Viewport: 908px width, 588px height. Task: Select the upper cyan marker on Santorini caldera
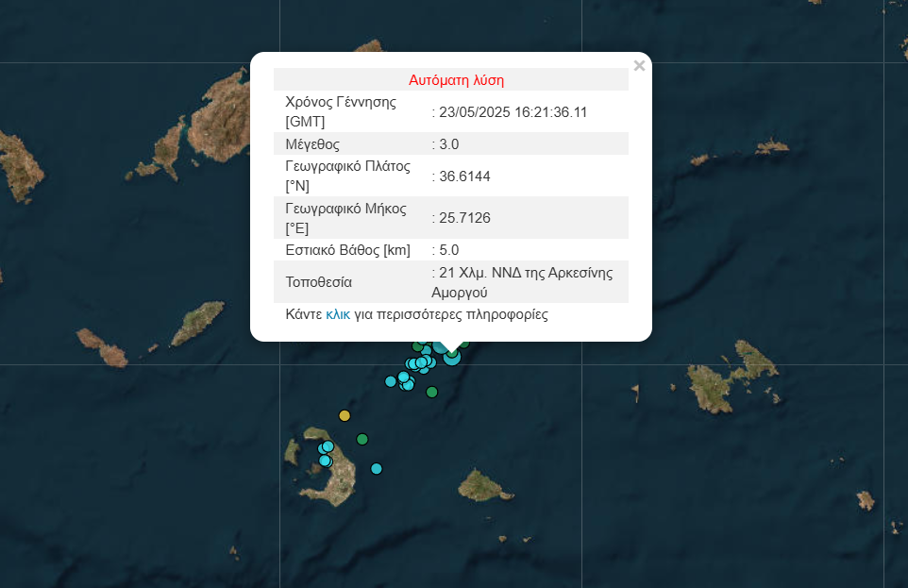click(328, 446)
